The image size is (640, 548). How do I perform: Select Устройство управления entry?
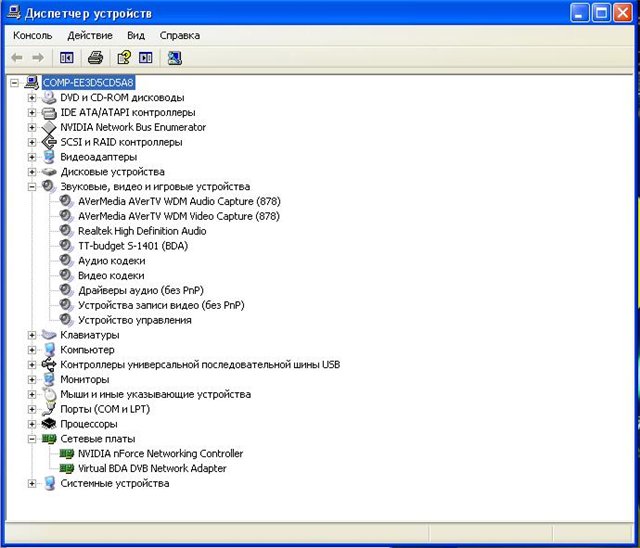coord(135,320)
